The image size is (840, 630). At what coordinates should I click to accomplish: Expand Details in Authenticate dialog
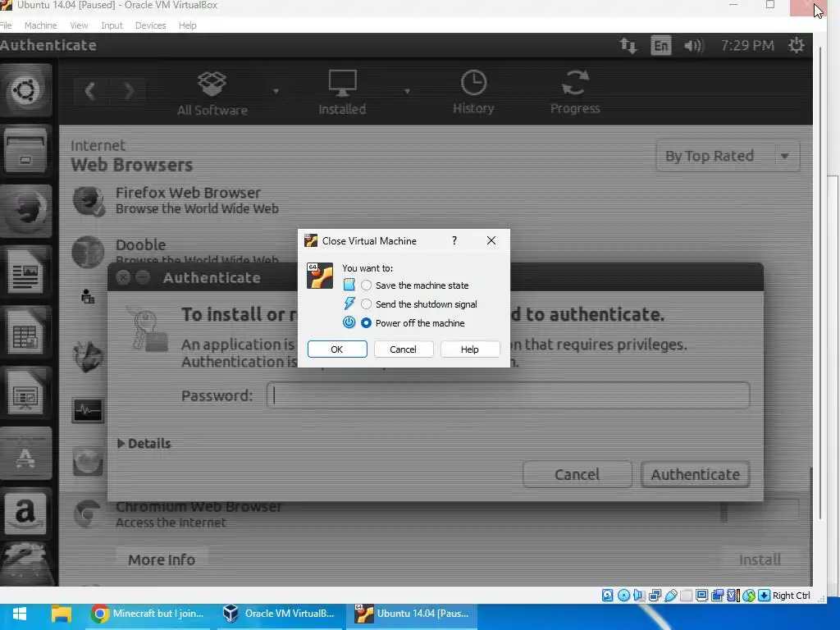point(144,444)
